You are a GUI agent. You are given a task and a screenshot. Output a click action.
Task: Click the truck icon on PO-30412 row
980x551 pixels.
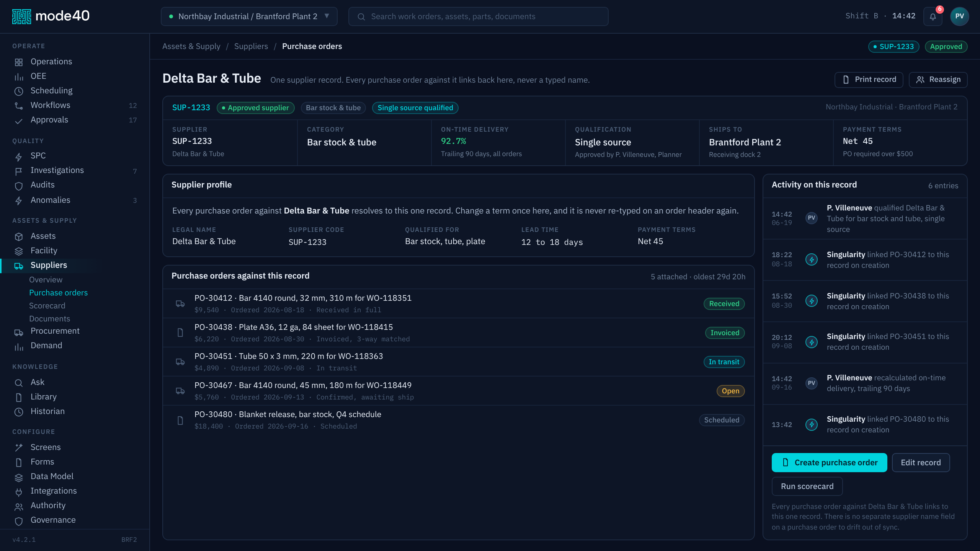click(x=180, y=303)
